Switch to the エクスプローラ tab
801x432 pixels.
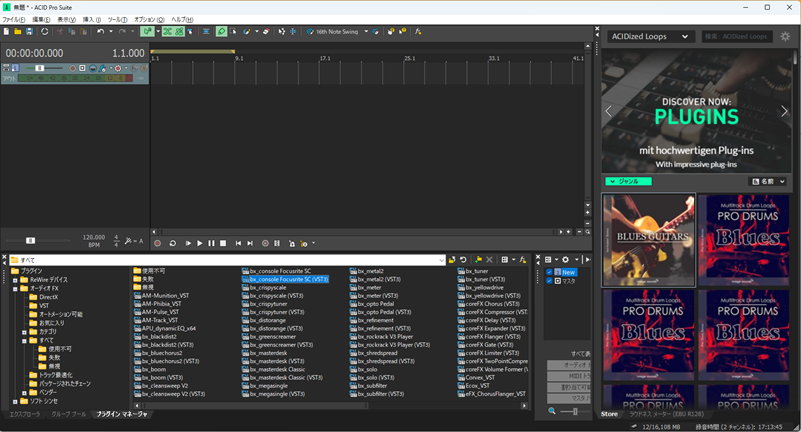(x=25, y=413)
